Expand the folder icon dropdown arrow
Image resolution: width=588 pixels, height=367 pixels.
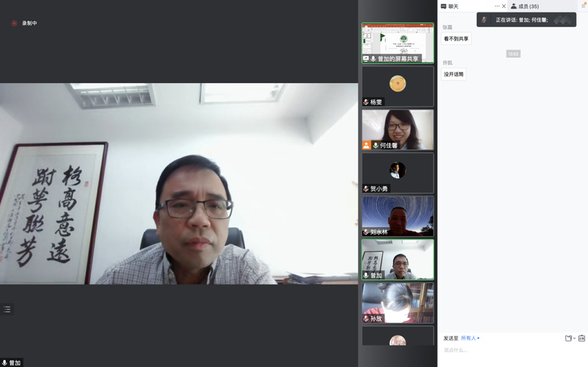coord(574,339)
